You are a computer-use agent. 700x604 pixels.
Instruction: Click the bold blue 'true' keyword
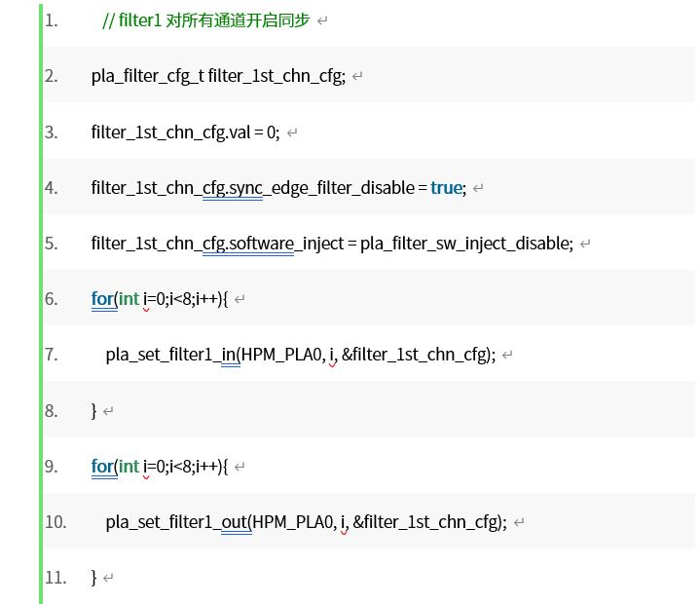click(446, 188)
